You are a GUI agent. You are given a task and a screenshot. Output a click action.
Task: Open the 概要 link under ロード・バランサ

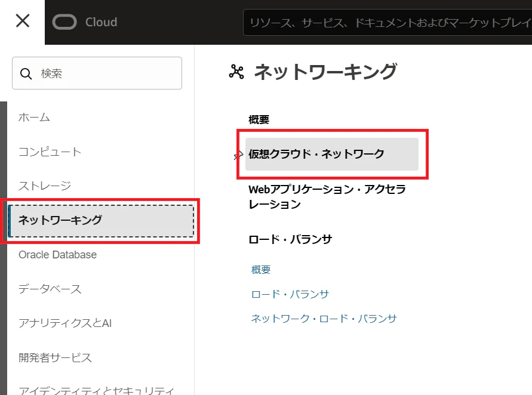click(260, 270)
